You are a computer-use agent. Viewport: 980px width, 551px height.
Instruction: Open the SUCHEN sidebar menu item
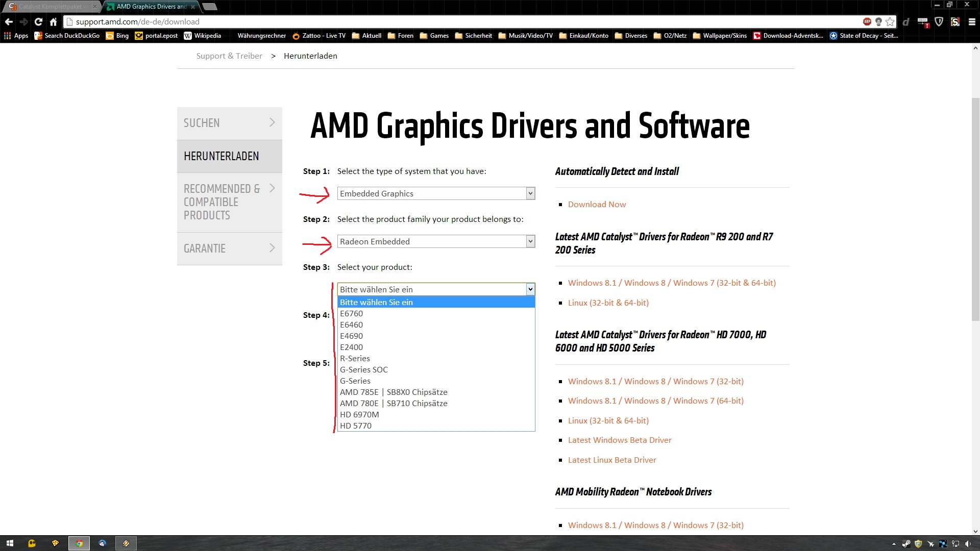pos(229,123)
